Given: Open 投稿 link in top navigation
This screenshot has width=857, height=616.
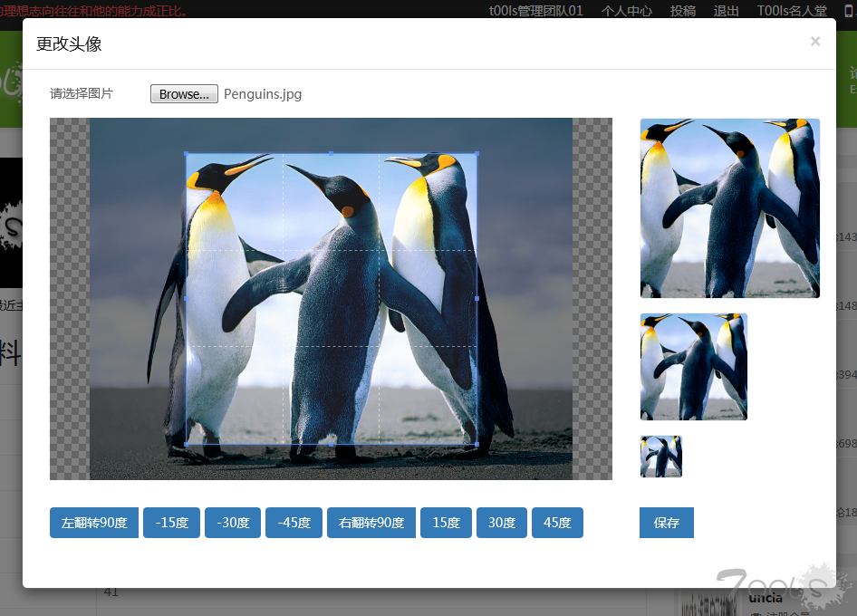Looking at the screenshot, I should 683,11.
